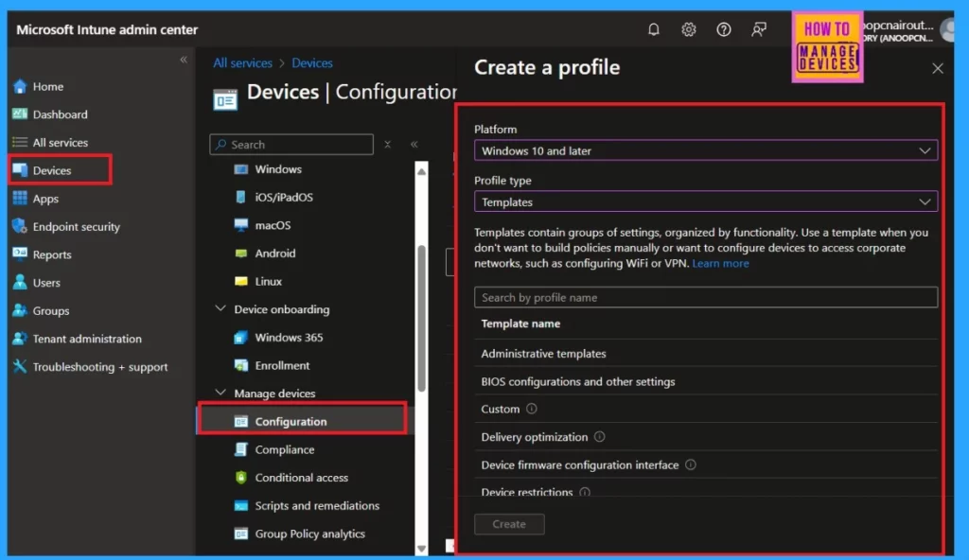
Task: Click the All services list icon
Action: point(20,142)
